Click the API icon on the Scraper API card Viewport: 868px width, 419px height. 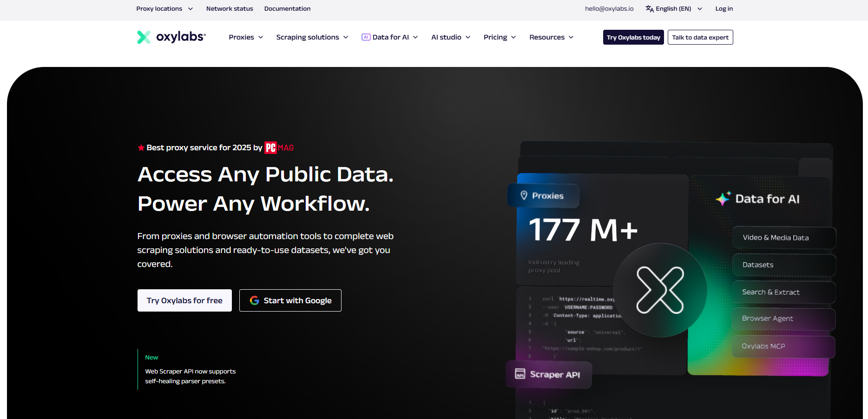tap(519, 374)
